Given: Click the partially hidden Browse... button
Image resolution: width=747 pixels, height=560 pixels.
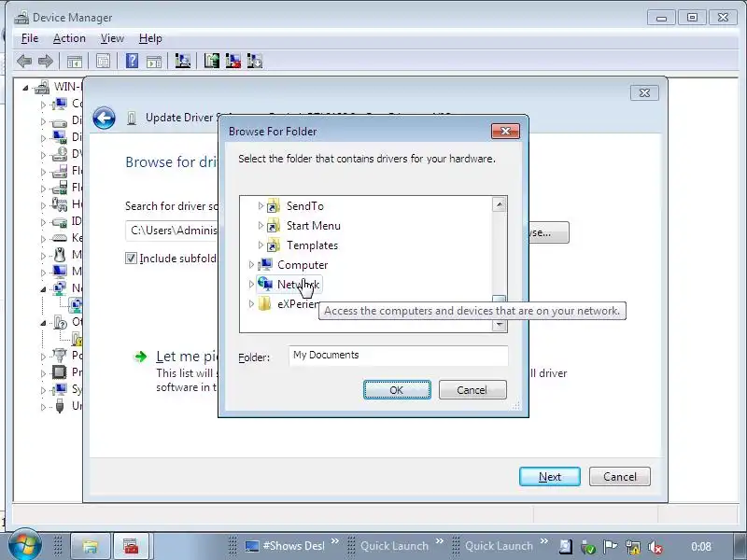Looking at the screenshot, I should pyautogui.click(x=549, y=232).
